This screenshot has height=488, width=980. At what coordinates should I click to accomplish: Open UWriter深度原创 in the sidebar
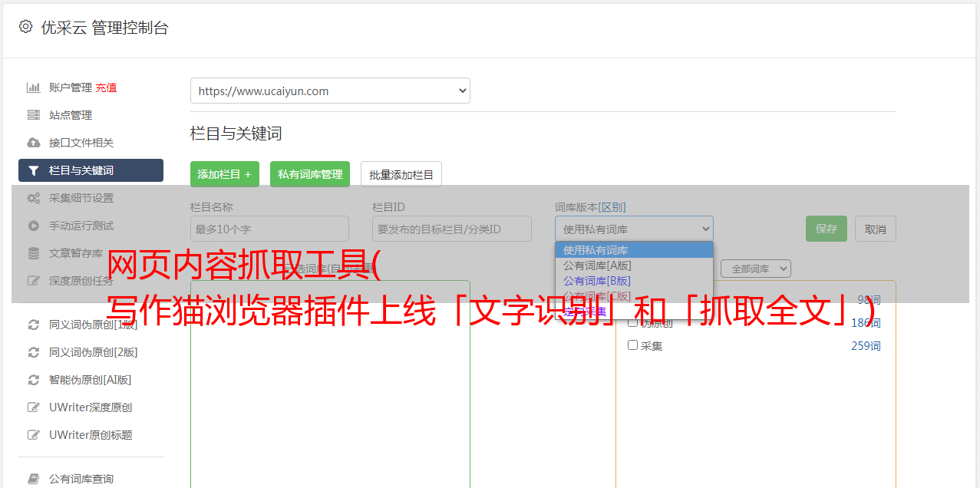click(91, 407)
